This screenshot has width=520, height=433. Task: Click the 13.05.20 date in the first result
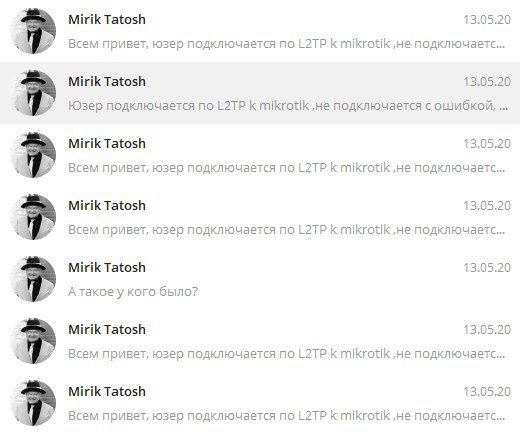pyautogui.click(x=487, y=20)
